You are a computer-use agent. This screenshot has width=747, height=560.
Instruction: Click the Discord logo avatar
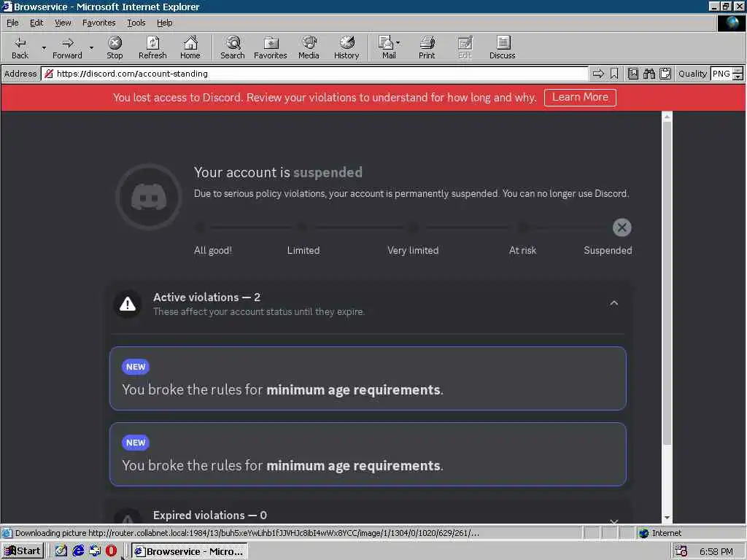[x=149, y=197]
